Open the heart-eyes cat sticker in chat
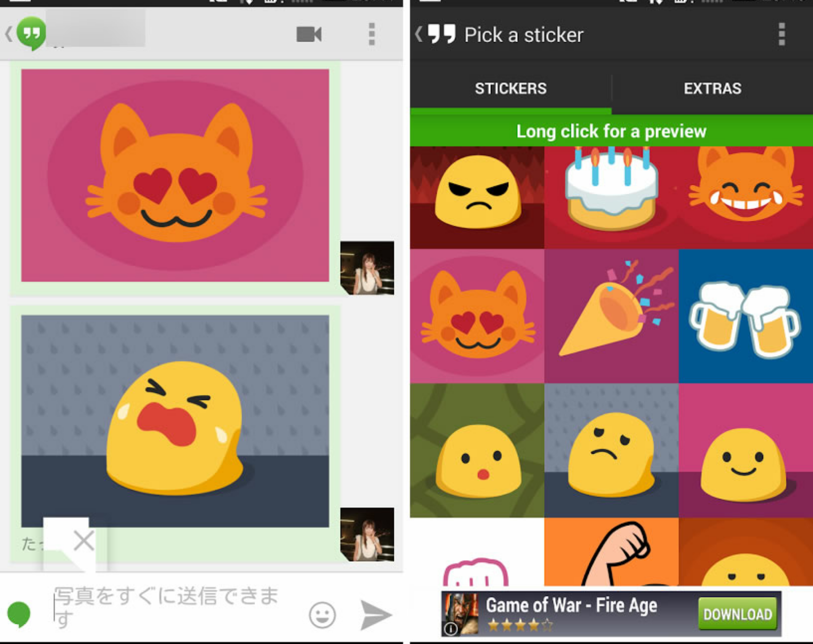The width and height of the screenshot is (813, 644). click(x=175, y=175)
